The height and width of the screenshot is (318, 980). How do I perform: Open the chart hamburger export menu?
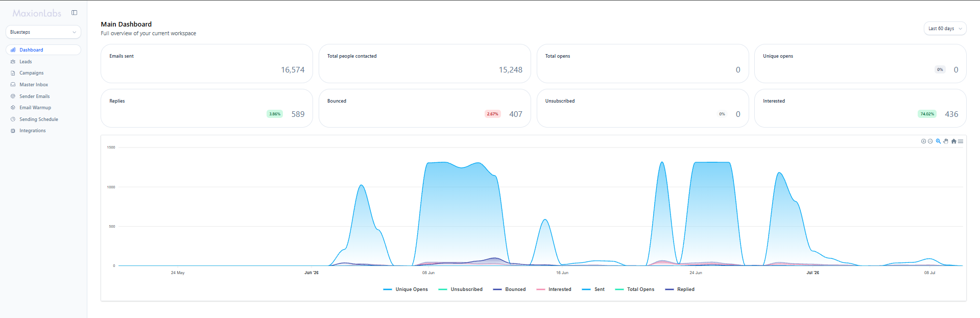pos(961,141)
